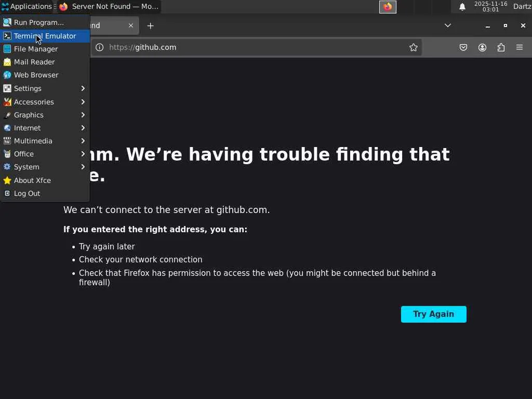The image size is (532, 399).
Task: Click the Dartz user name in panel
Action: (x=522, y=6)
